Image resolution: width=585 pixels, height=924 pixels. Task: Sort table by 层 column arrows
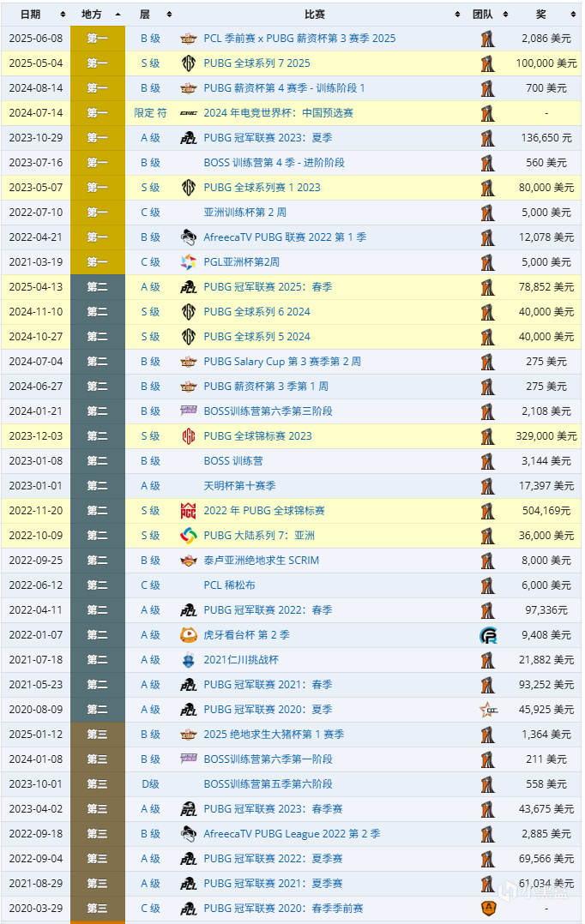(169, 14)
